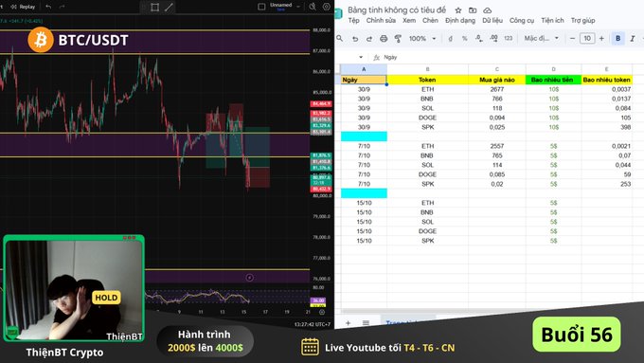The height and width of the screenshot is (363, 644).
Task: Select the Ngày header cell
Action: (364, 80)
